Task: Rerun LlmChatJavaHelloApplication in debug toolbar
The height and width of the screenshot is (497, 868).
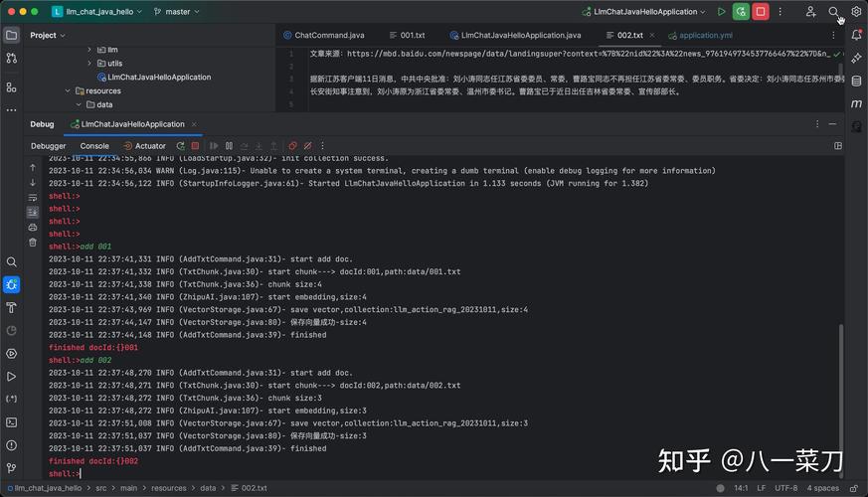Action: 181,146
